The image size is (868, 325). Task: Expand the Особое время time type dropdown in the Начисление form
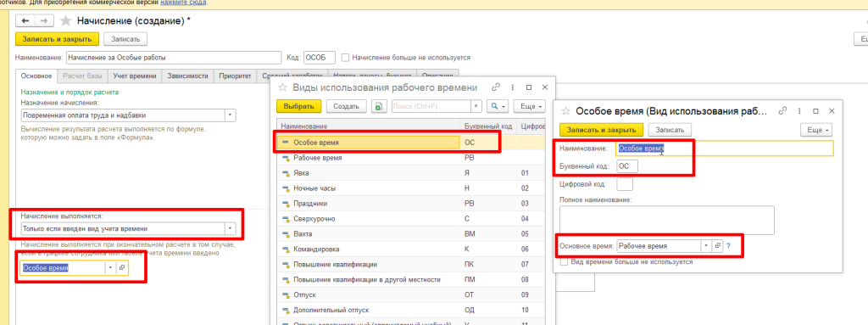tap(111, 268)
